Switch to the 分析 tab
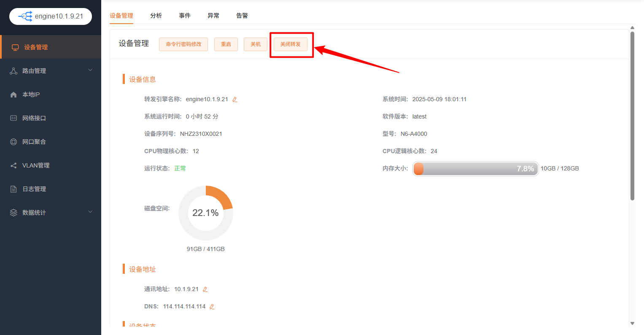 pos(156,15)
